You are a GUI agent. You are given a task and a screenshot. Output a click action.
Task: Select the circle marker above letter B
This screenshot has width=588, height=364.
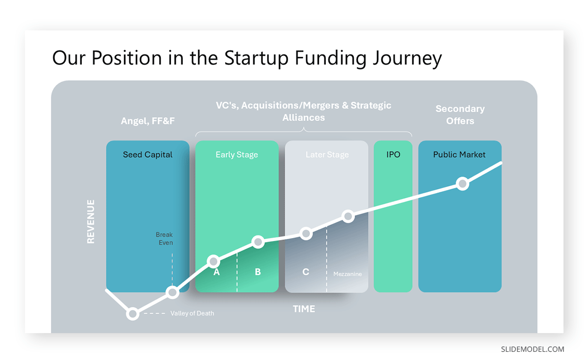(x=258, y=242)
